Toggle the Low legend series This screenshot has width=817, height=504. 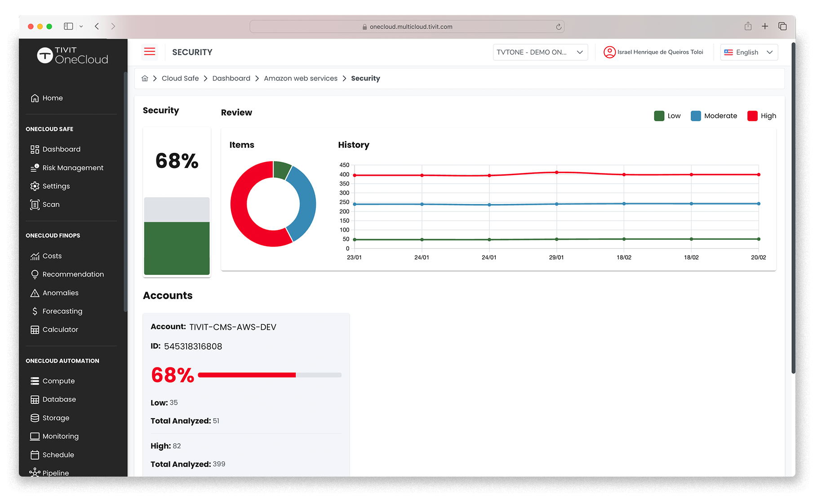[667, 116]
